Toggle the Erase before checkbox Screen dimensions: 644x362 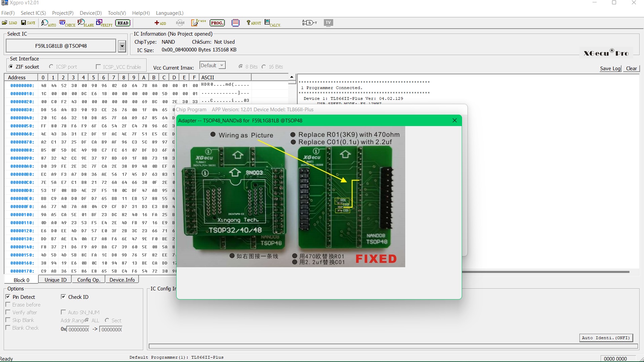[8, 305]
